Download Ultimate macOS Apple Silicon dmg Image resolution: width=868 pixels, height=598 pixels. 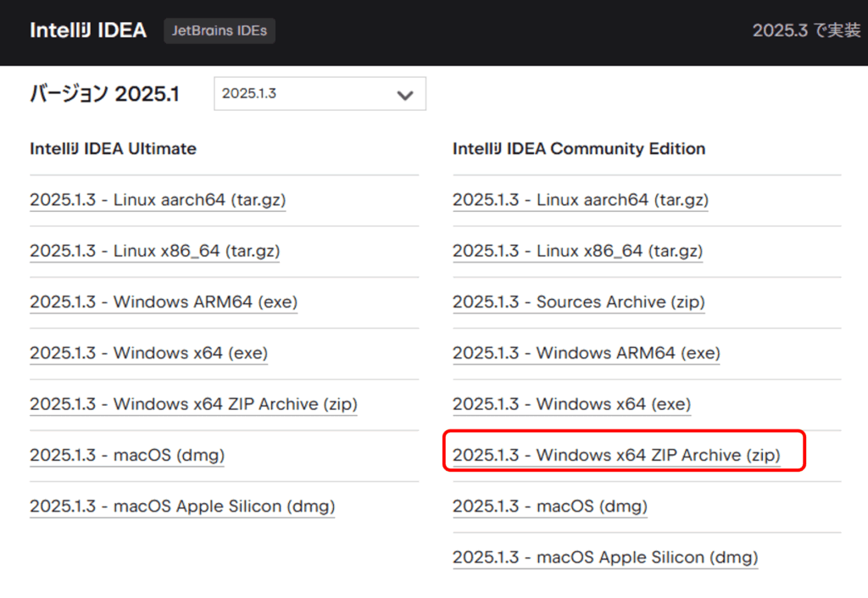[x=182, y=507]
